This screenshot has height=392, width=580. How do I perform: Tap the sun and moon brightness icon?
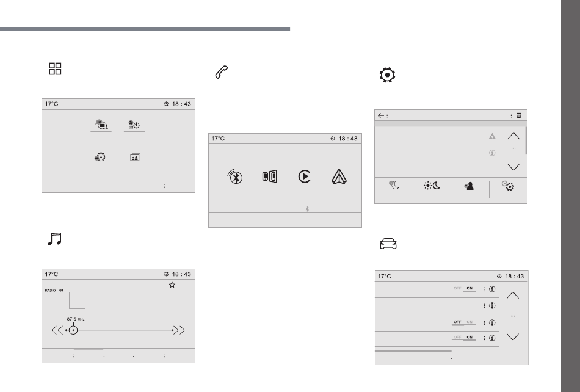432,186
